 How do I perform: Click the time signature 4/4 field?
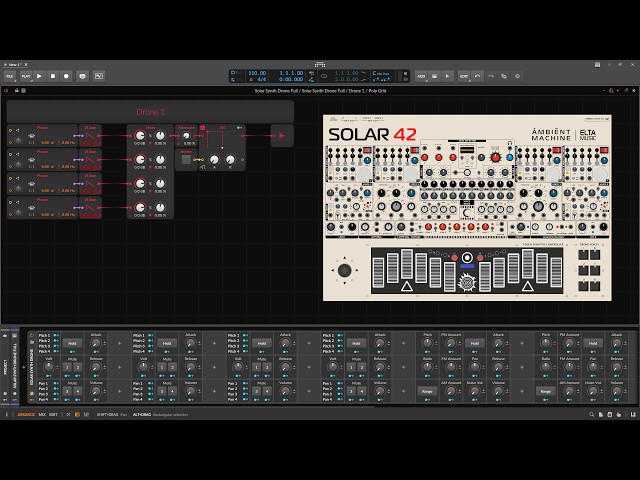point(261,80)
